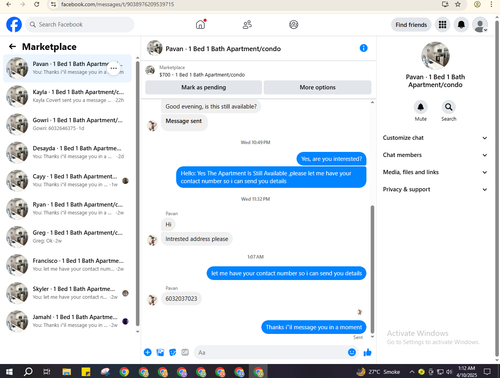Search in conversation with magnifier icon
500x378 pixels.
(449, 107)
